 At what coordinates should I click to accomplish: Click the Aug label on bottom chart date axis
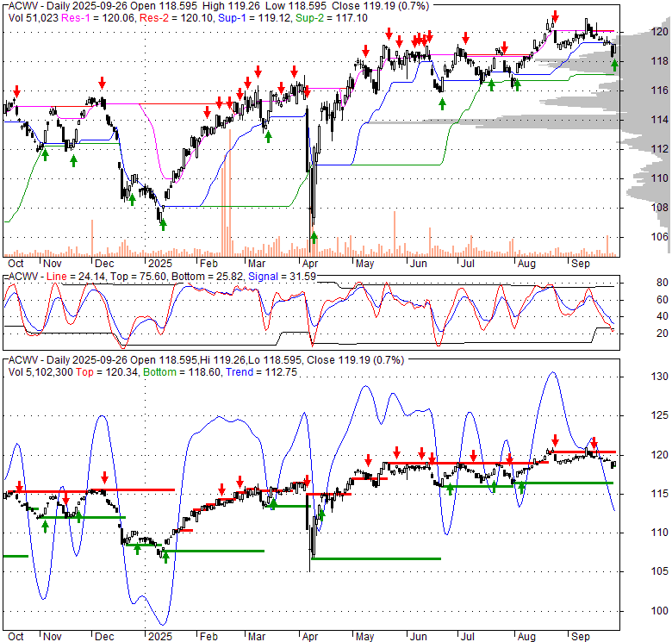pos(526,638)
